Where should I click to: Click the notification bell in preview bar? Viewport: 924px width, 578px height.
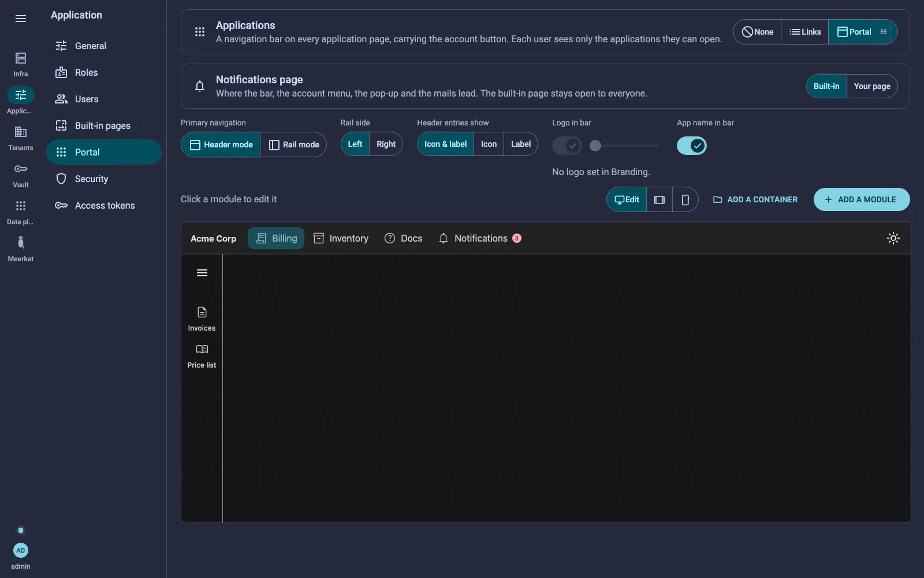point(444,238)
